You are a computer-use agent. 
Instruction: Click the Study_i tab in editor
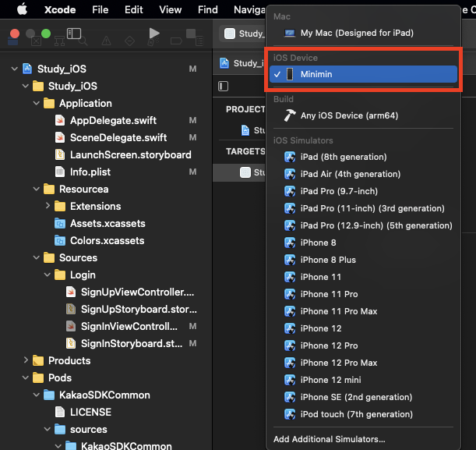point(242,63)
